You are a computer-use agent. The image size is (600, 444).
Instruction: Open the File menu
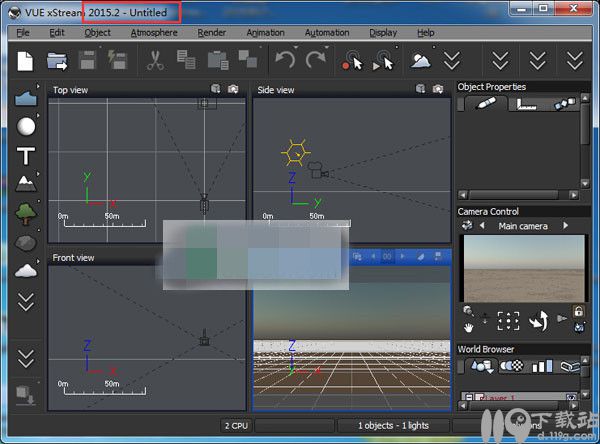[x=23, y=33]
